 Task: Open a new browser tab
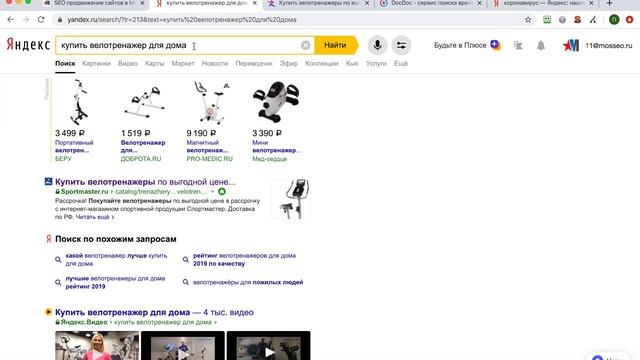coord(609,3)
